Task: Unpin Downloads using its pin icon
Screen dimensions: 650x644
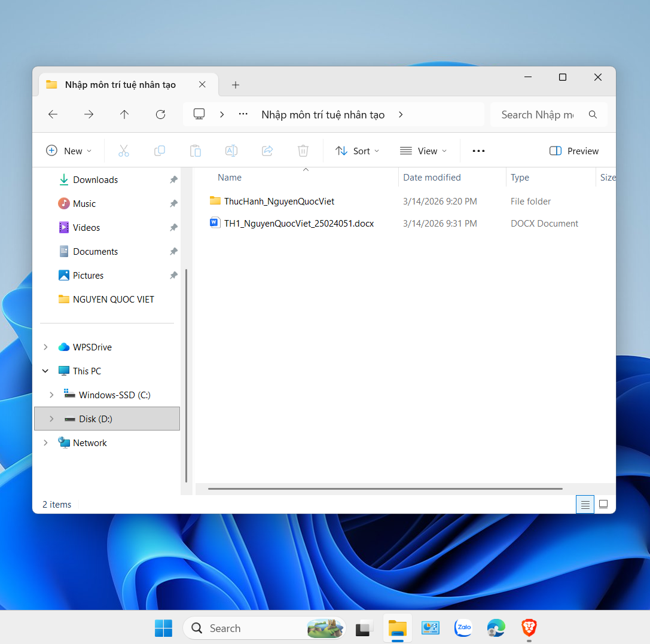Action: (x=173, y=180)
